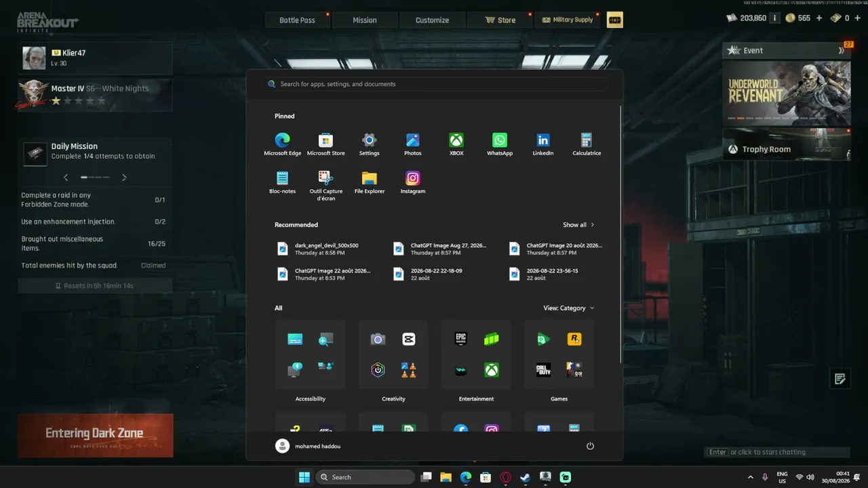
Task: Launch the pinned Calculatrice app
Action: point(587,144)
